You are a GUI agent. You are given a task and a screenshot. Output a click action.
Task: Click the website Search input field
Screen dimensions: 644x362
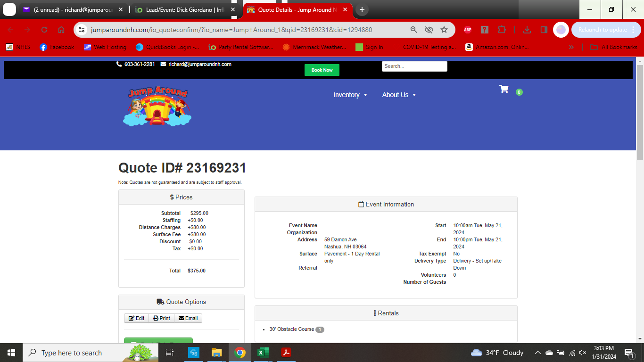pos(414,66)
